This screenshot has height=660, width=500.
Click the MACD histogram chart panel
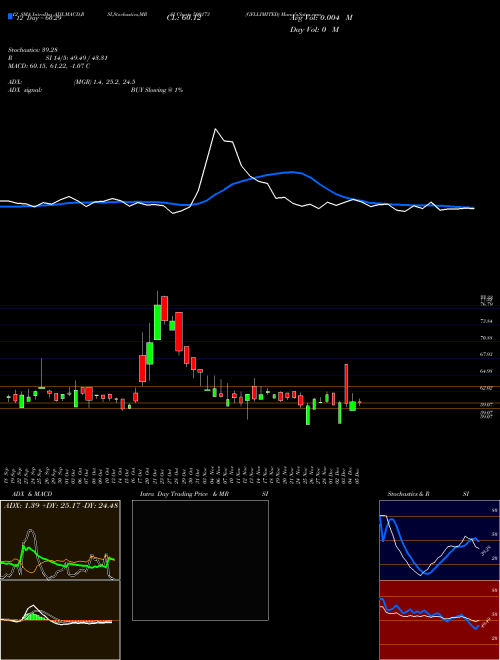[60, 620]
